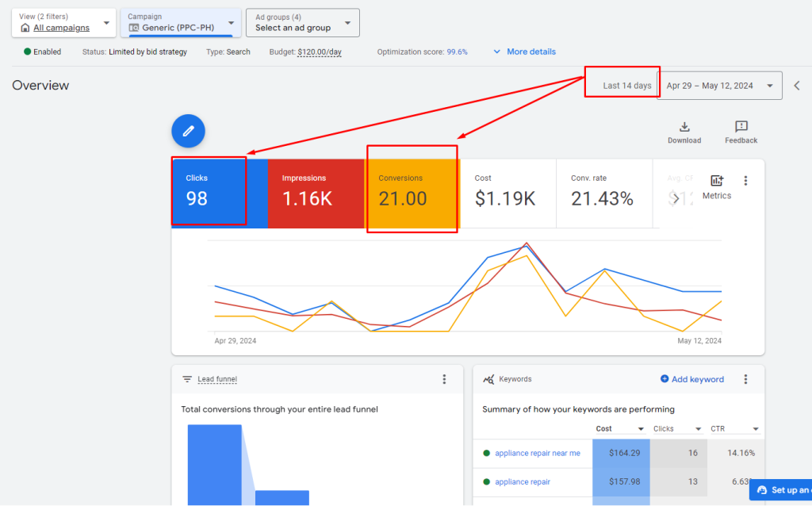
Task: Collapse panel with the left chevron arrow
Action: [797, 86]
